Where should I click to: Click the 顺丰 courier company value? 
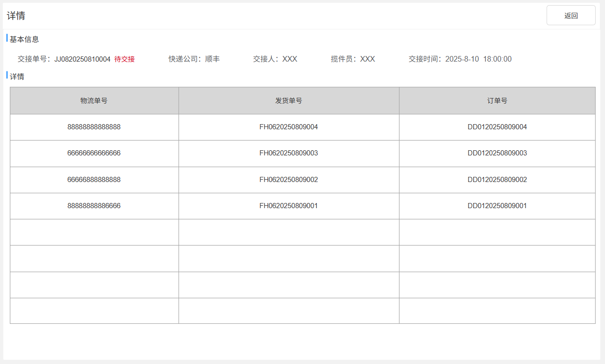213,59
